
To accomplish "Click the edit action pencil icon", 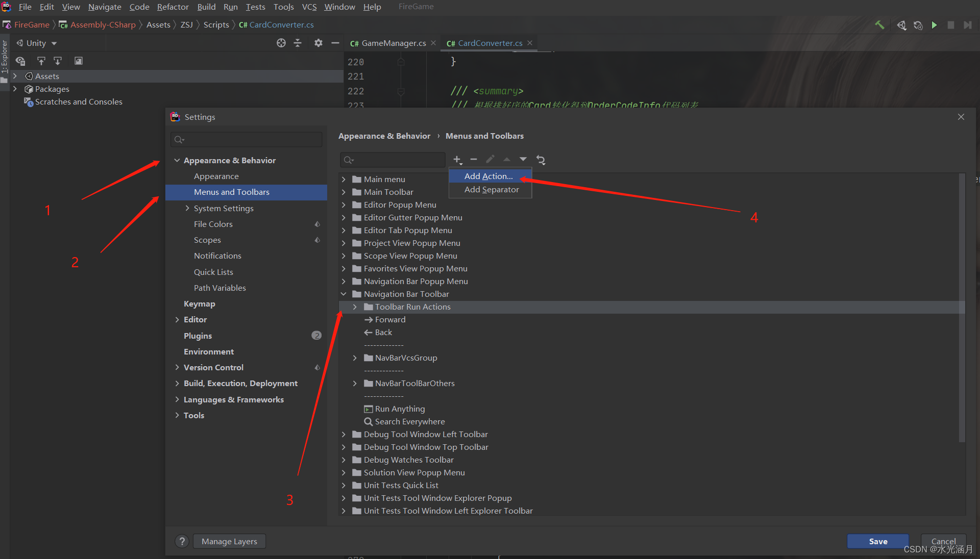I will tap(489, 159).
